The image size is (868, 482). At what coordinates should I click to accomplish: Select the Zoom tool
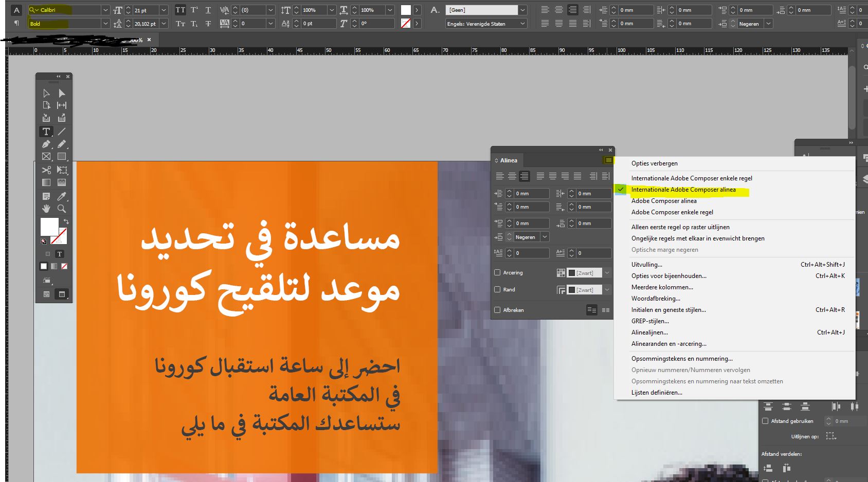[61, 209]
